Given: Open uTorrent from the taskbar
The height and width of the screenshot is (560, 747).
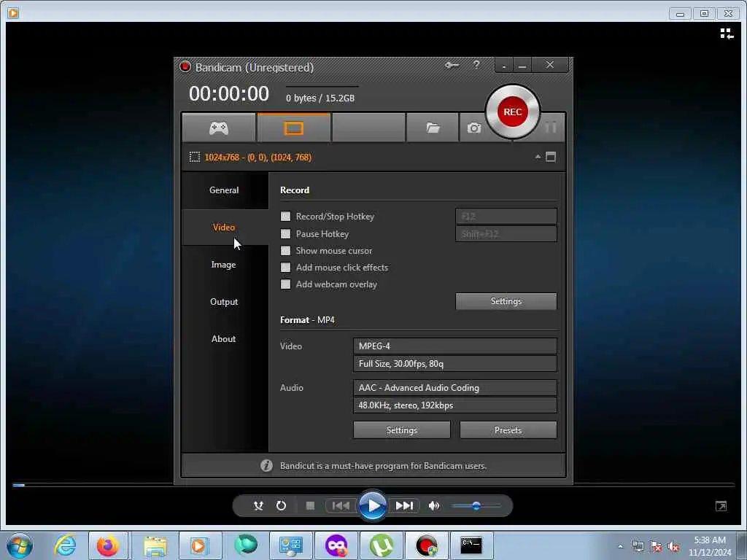Looking at the screenshot, I should pyautogui.click(x=382, y=545).
